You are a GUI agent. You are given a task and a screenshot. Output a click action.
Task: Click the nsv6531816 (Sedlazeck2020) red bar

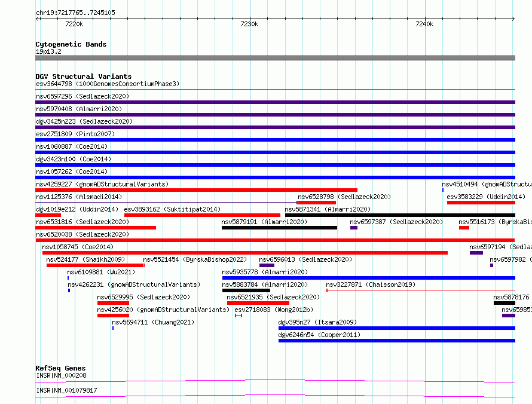coord(96,228)
